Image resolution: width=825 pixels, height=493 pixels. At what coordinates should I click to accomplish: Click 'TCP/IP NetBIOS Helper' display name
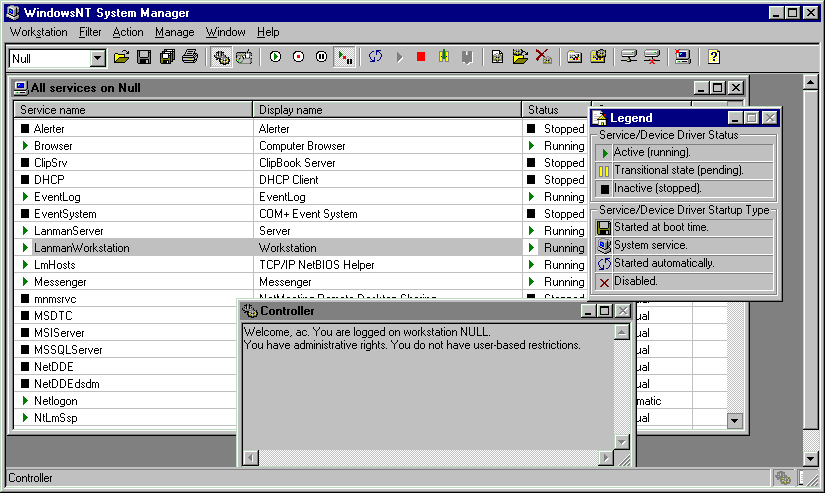[x=317, y=265]
